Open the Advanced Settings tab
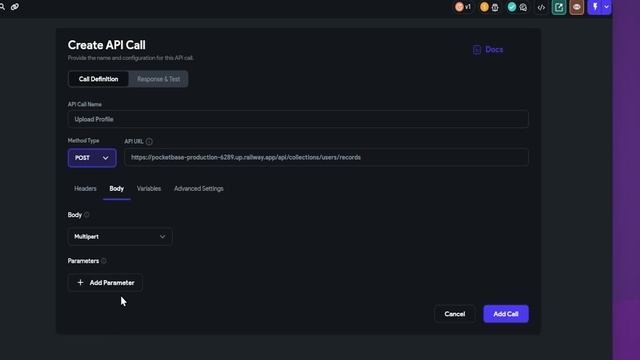640x360 pixels. (x=199, y=189)
